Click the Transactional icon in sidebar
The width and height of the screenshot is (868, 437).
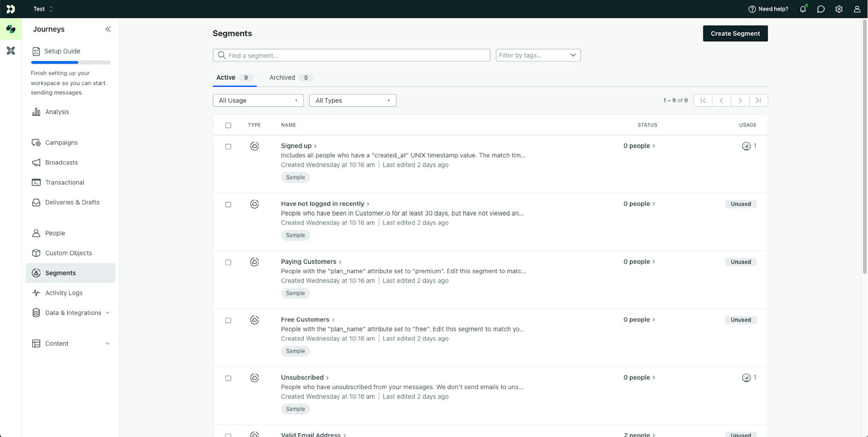[x=36, y=182]
